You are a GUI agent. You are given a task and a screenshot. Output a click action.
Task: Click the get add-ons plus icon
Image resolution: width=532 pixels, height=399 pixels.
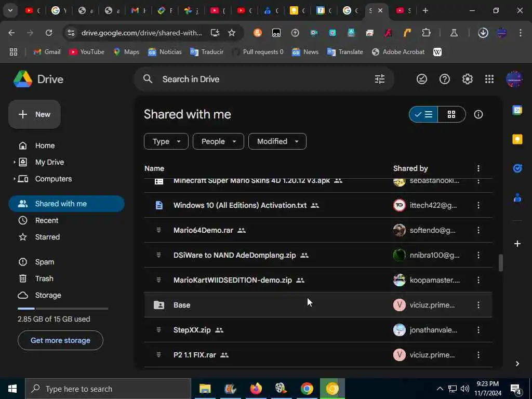point(517,244)
